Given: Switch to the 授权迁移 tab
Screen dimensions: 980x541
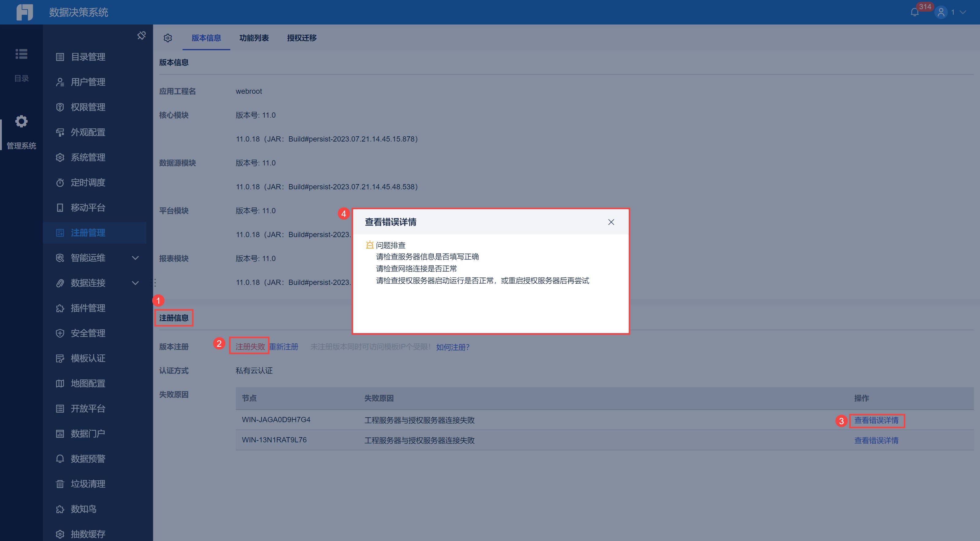Looking at the screenshot, I should tap(302, 38).
